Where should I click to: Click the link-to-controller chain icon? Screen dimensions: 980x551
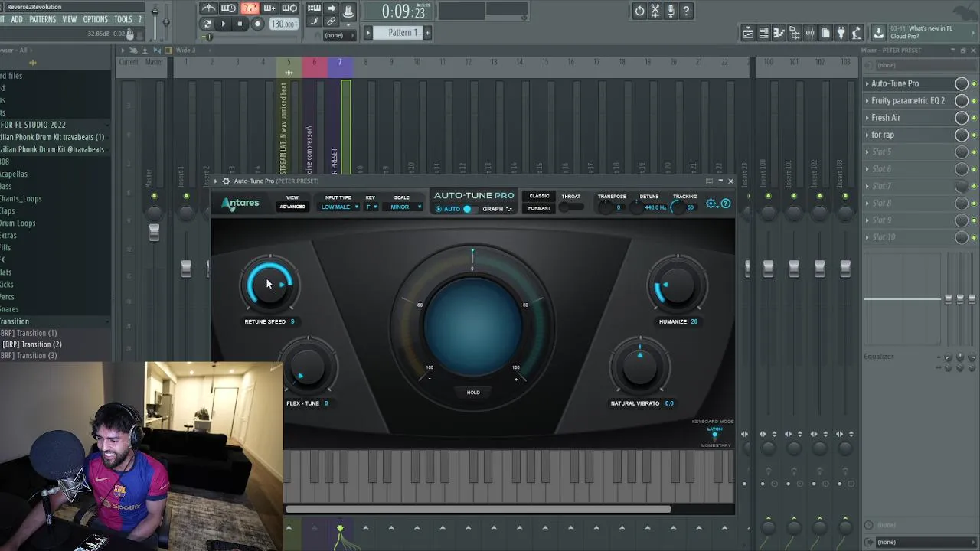(331, 22)
